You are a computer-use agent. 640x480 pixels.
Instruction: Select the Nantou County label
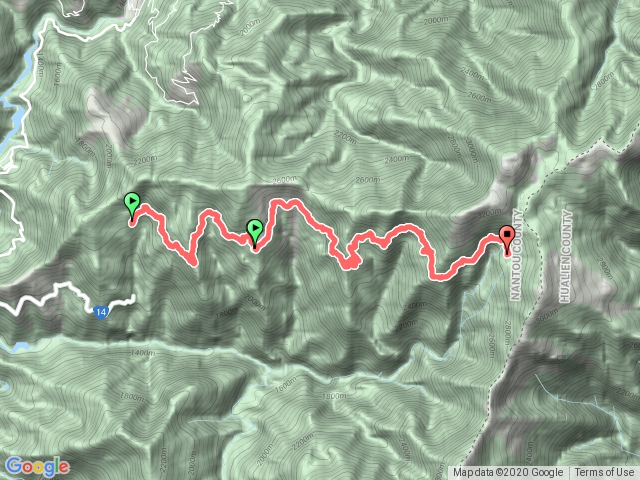point(516,255)
